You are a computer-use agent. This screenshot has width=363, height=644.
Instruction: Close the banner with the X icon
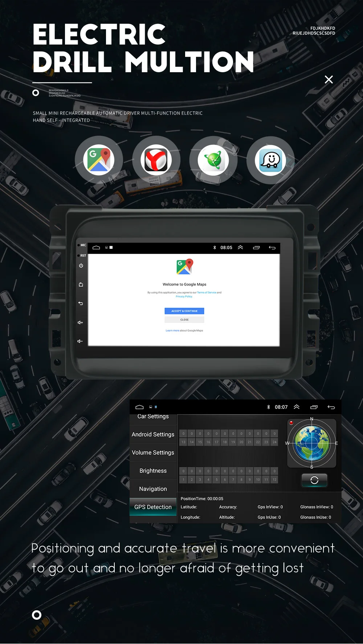329,79
